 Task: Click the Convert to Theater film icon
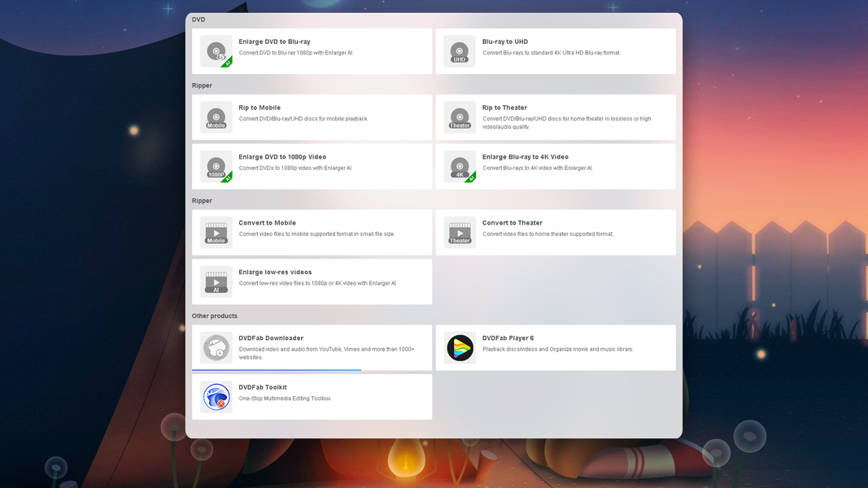tap(460, 233)
